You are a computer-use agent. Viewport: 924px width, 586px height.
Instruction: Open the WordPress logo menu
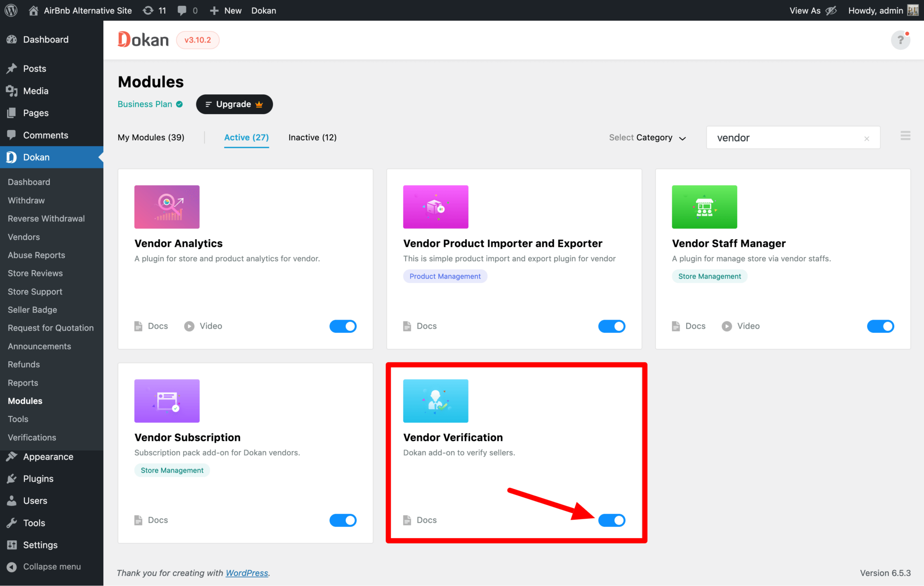coord(10,10)
